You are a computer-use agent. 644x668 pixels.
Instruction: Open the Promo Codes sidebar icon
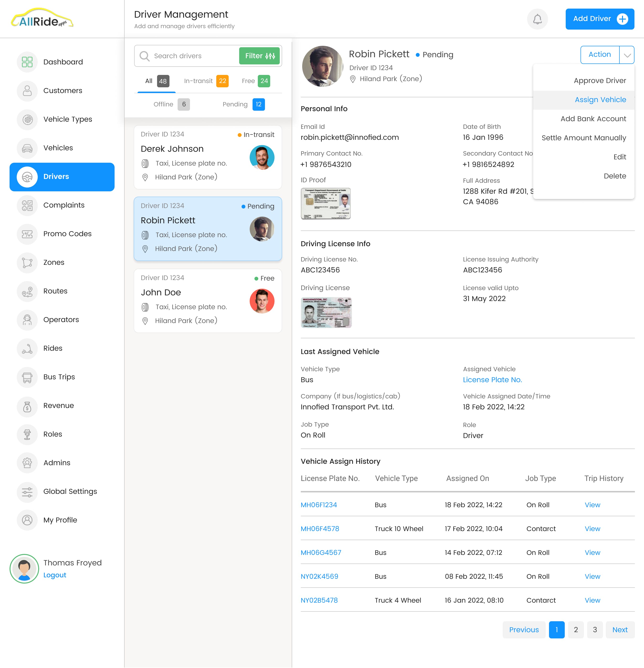pos(27,234)
